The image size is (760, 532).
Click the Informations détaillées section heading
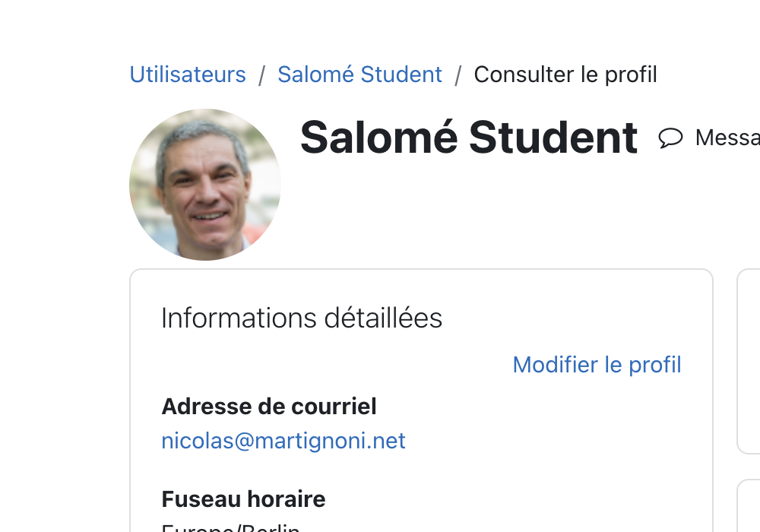pos(302,318)
